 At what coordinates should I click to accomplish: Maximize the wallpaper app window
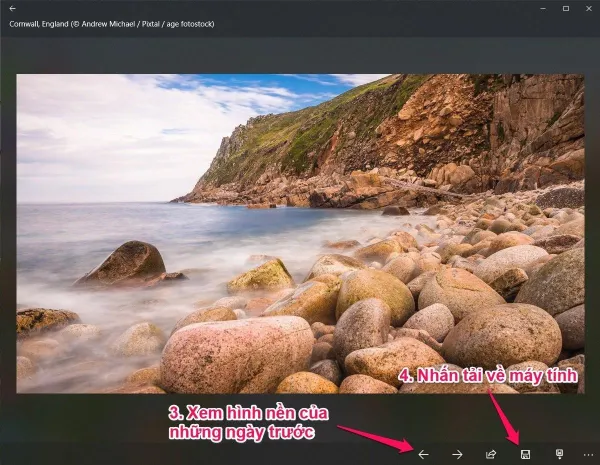click(x=566, y=8)
